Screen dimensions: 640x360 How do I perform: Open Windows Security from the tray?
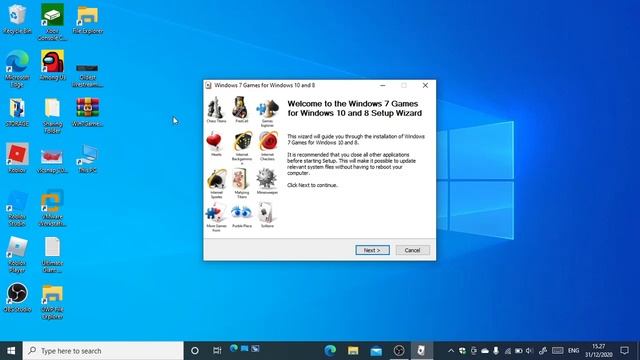[x=462, y=351]
